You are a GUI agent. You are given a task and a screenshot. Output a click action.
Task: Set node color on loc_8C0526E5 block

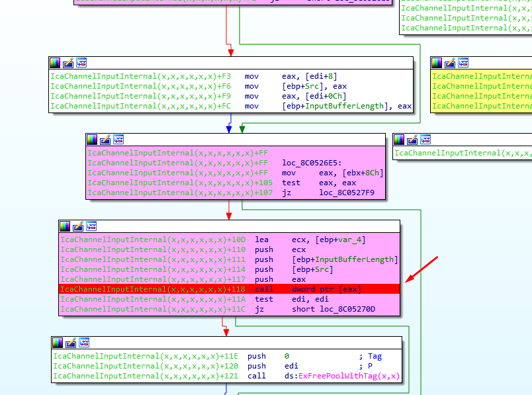[92, 140]
